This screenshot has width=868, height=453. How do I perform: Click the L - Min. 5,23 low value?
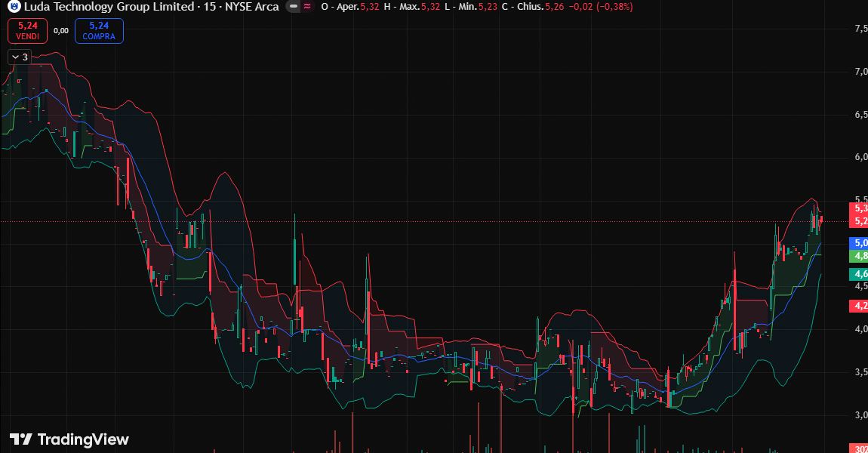click(471, 7)
